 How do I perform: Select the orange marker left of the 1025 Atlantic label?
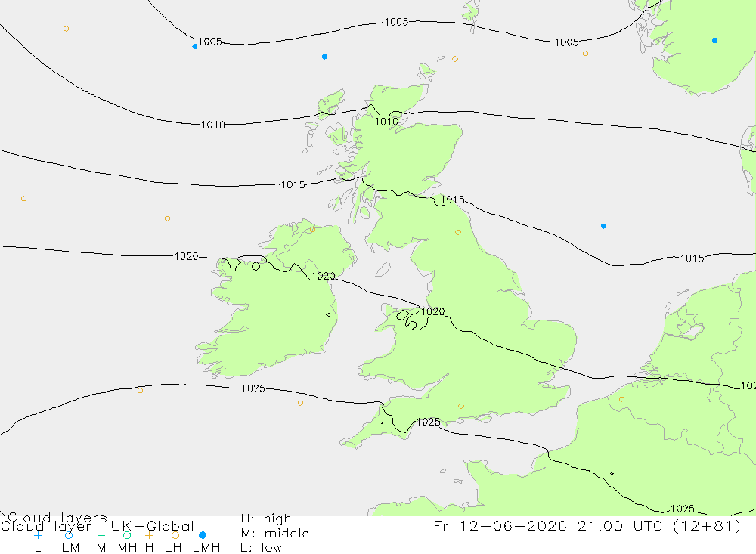140,391
